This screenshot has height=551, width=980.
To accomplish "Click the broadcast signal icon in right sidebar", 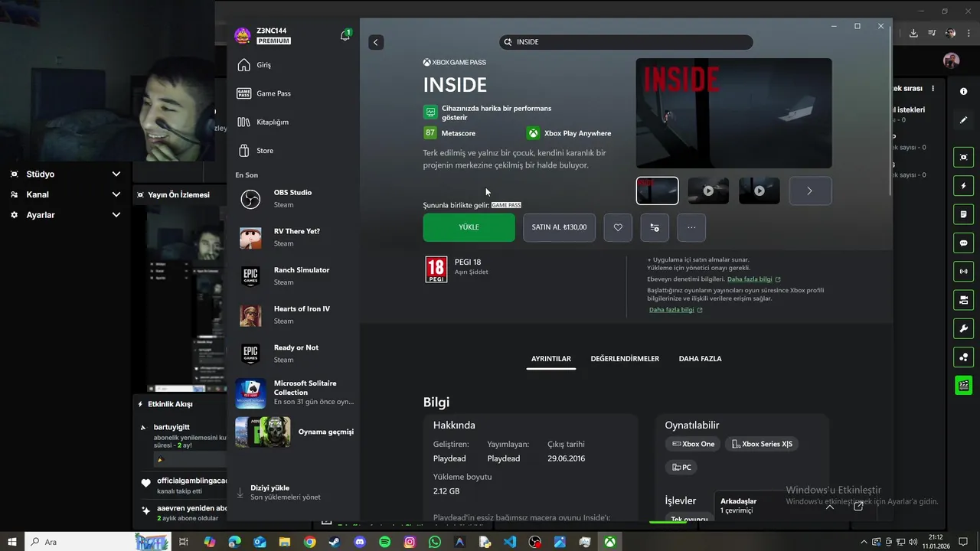I will [963, 271].
